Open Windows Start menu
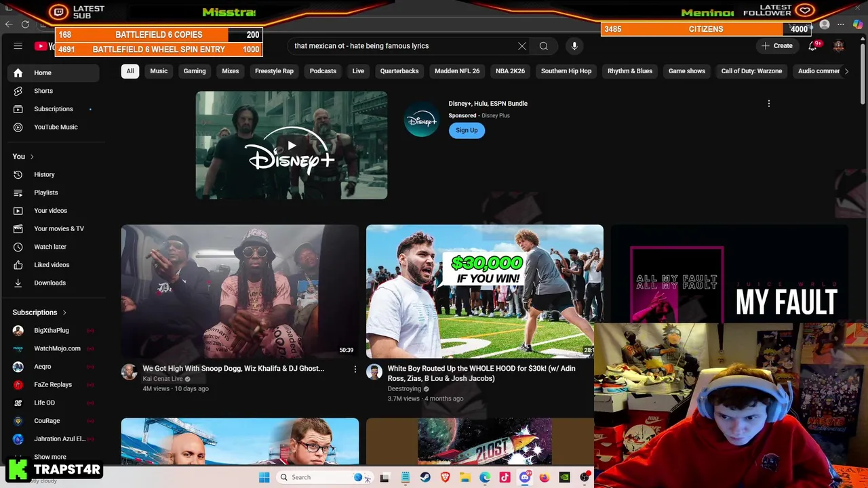The image size is (868, 488). tap(264, 477)
